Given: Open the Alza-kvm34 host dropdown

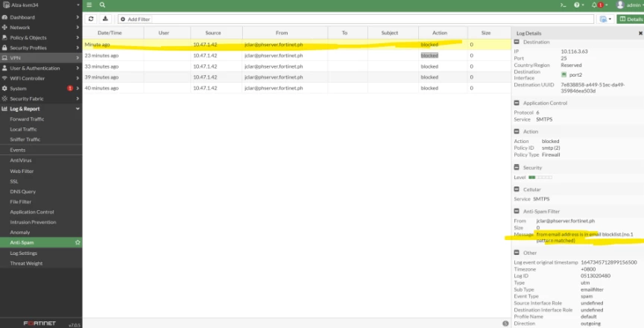Looking at the screenshot, I should 41,5.
